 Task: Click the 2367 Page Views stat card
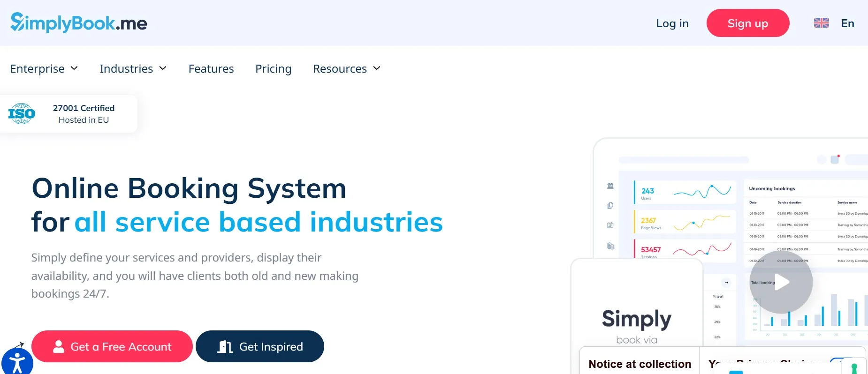point(685,222)
